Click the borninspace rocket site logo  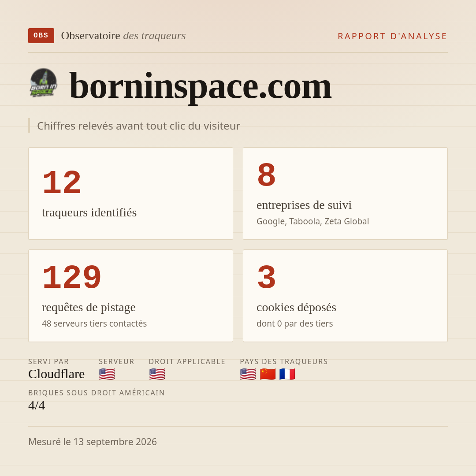click(43, 83)
